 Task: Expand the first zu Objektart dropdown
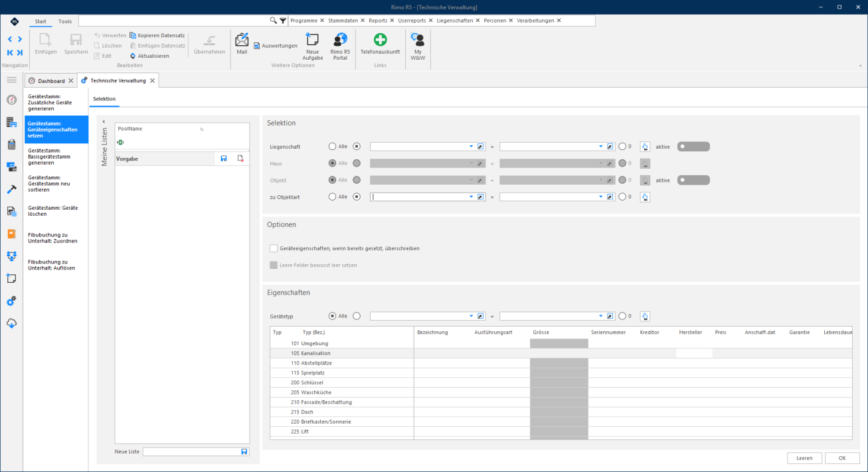(472, 197)
